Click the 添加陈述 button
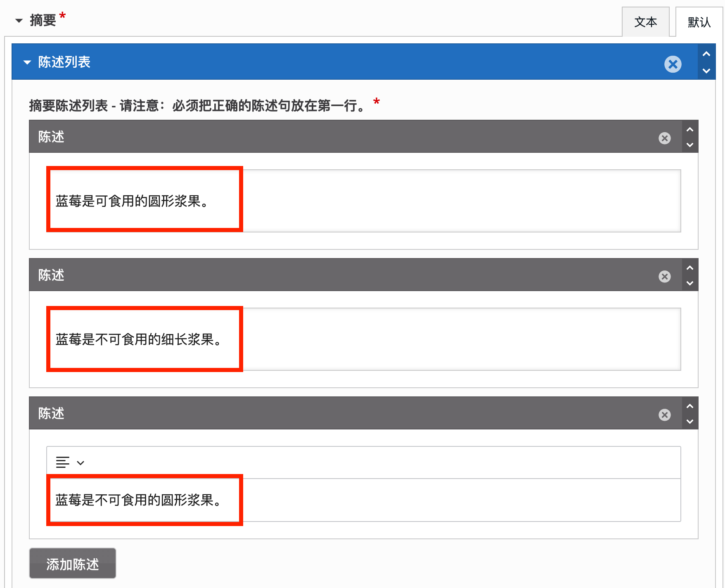This screenshot has width=725, height=588. 72,564
